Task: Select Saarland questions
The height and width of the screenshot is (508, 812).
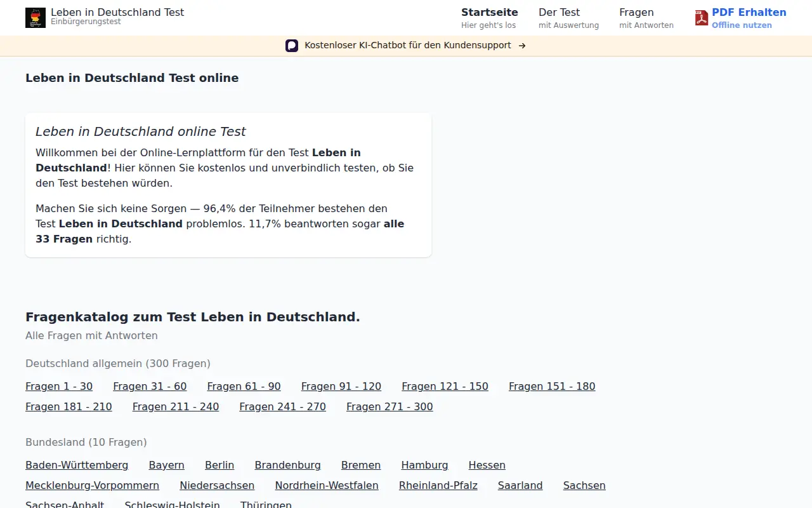Action: click(520, 486)
